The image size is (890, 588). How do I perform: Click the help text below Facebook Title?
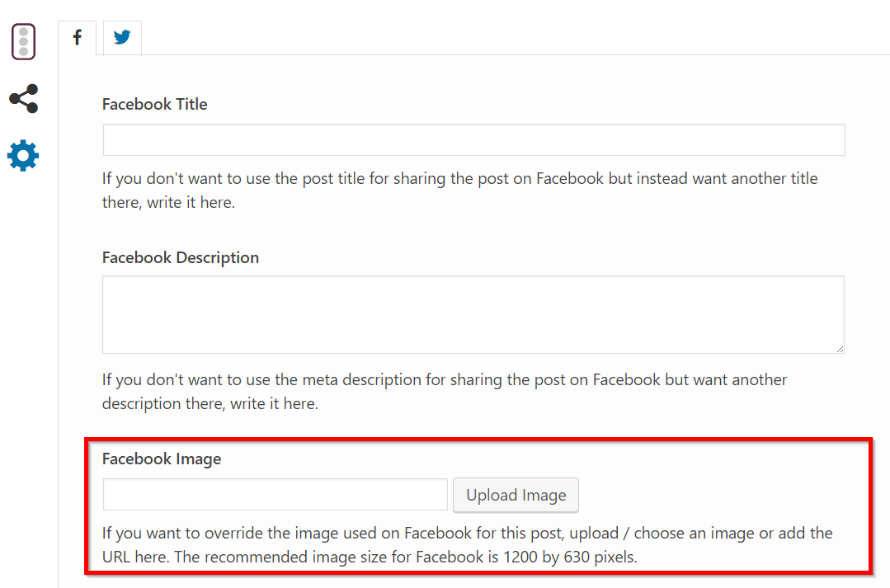pos(459,179)
